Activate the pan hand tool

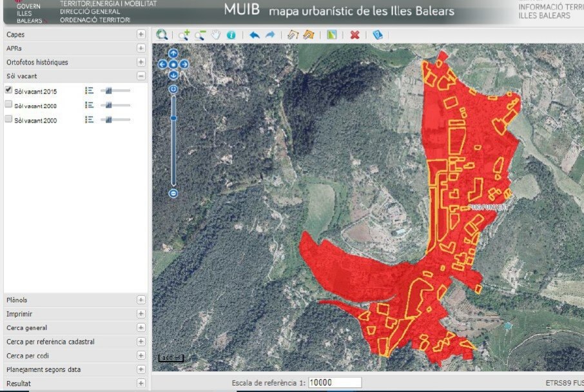(216, 35)
